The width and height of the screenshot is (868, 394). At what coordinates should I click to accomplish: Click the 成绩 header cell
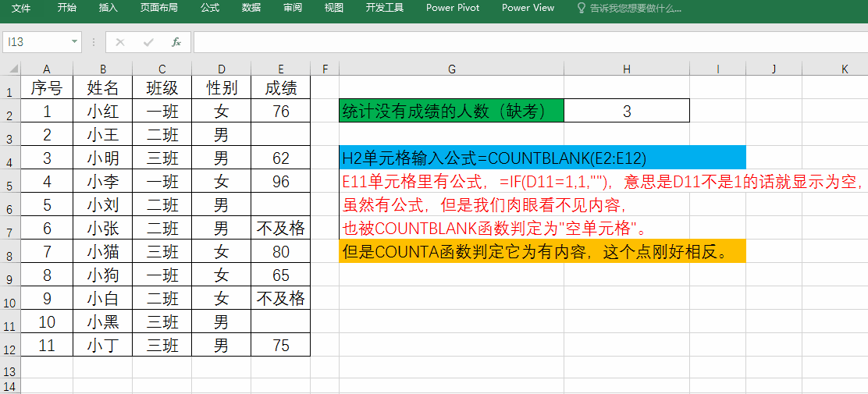281,87
